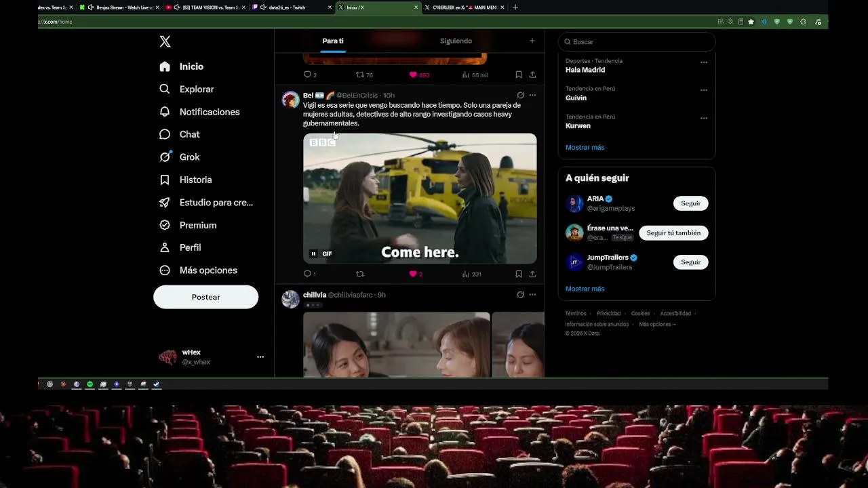Expand Más opciones in the footer
Image resolution: width=868 pixels, height=488 pixels.
point(658,325)
